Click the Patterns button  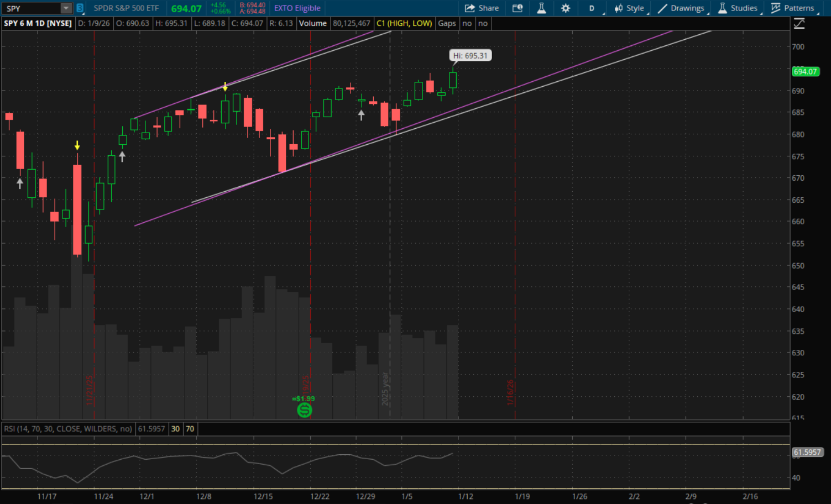click(x=793, y=8)
